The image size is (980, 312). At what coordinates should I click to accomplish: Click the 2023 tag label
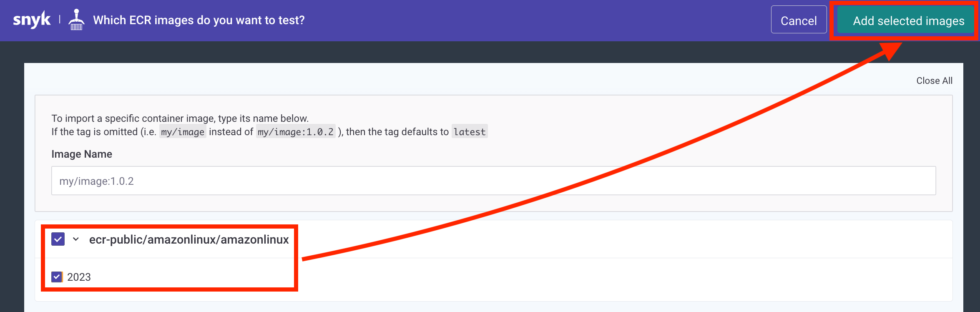coord(79,277)
